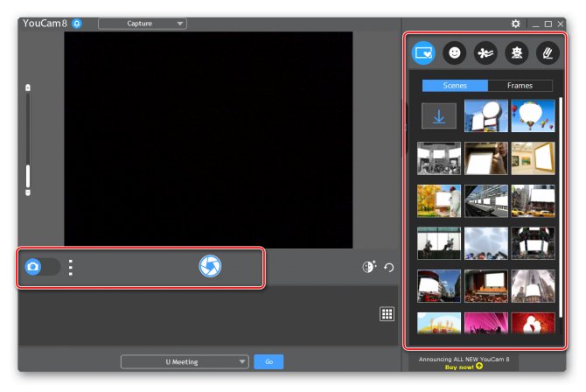Choose the auditorium screen scene thumbnail
The height and width of the screenshot is (392, 586).
point(485,286)
